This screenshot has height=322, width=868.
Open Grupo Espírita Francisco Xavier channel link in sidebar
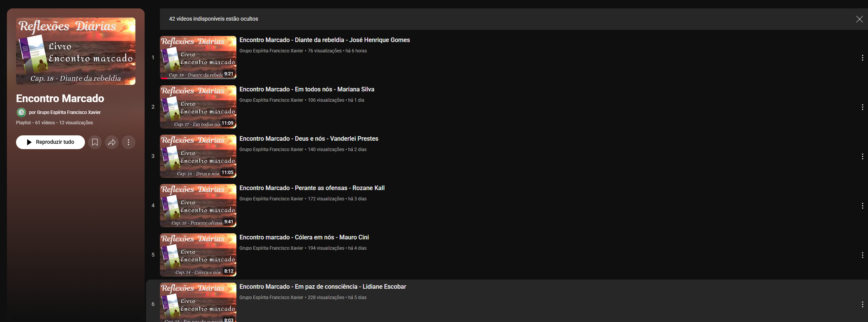pos(68,112)
